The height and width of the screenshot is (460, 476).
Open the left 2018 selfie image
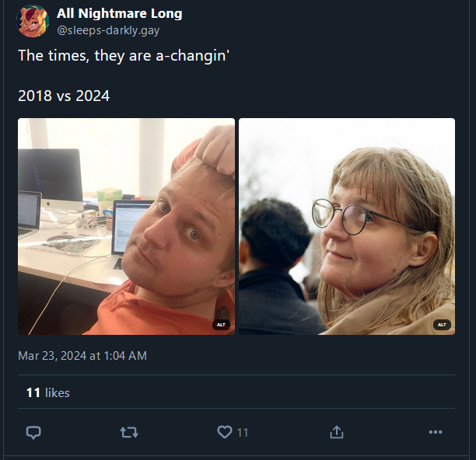[x=126, y=227]
